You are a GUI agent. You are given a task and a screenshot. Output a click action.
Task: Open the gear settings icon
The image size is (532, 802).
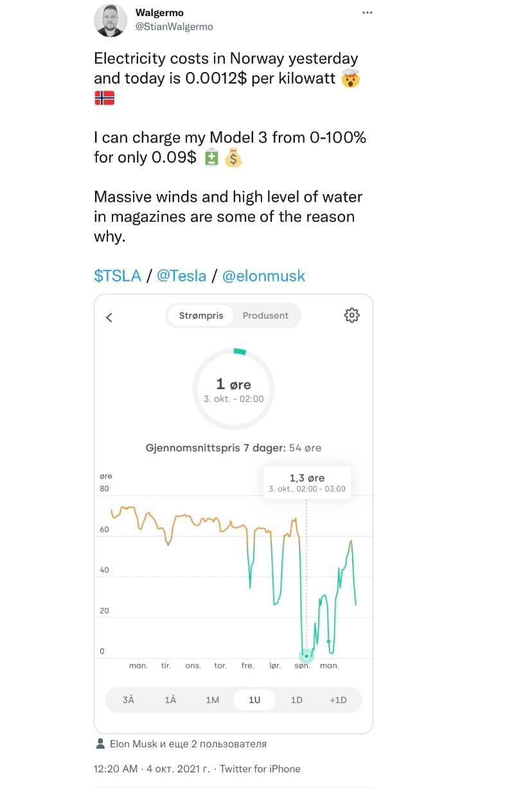point(351,315)
